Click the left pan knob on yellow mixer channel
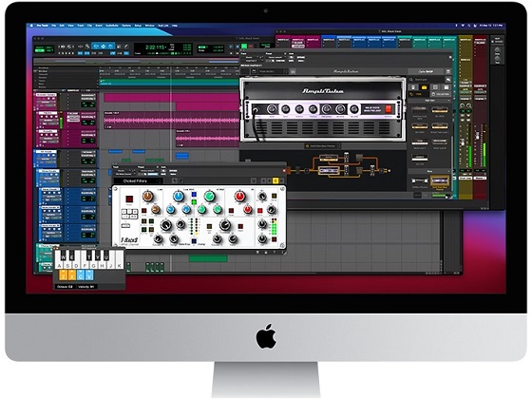Screen dimensions: 532x399 (462, 105)
